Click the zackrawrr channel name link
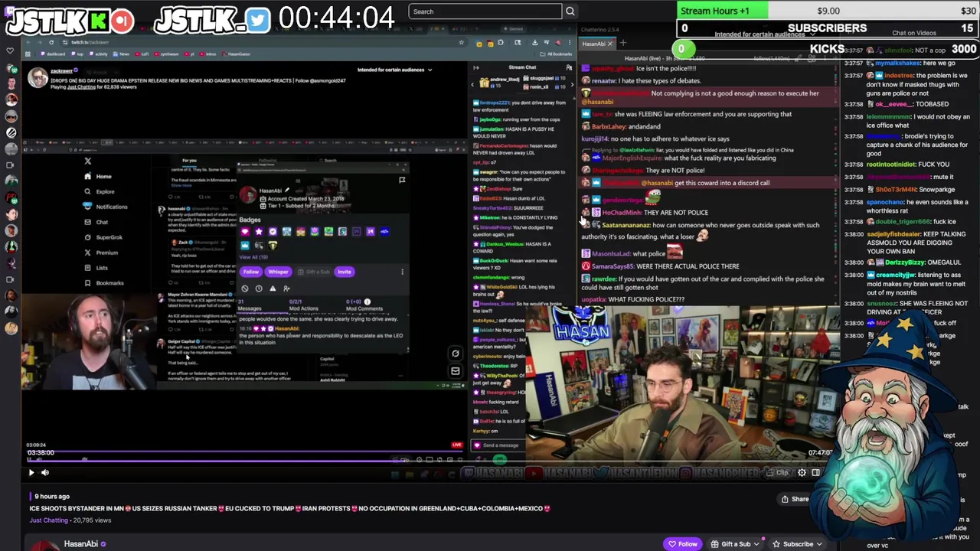 pyautogui.click(x=61, y=71)
